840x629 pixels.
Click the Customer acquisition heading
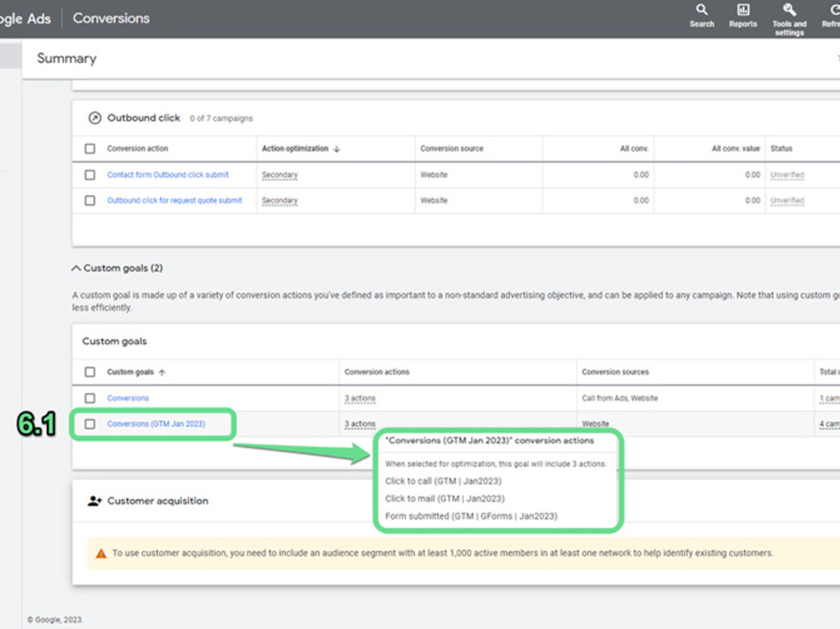coord(158,501)
